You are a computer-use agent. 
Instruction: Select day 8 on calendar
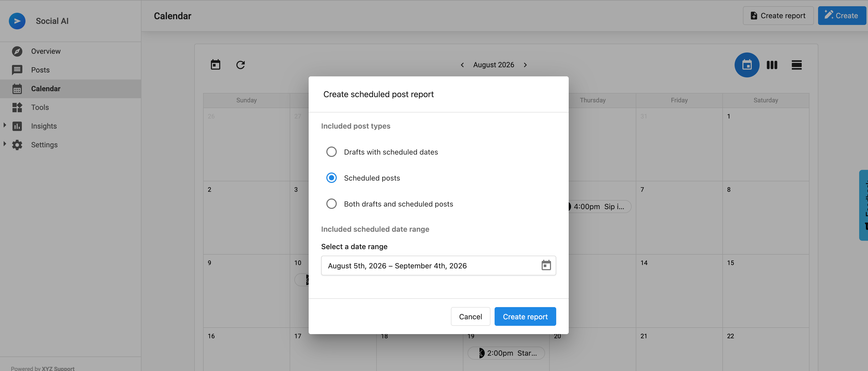click(x=766, y=218)
